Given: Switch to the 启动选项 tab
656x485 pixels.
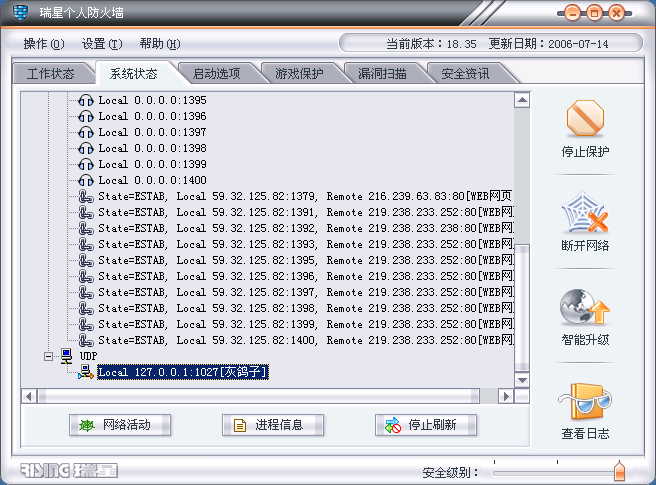Looking at the screenshot, I should 216,74.
